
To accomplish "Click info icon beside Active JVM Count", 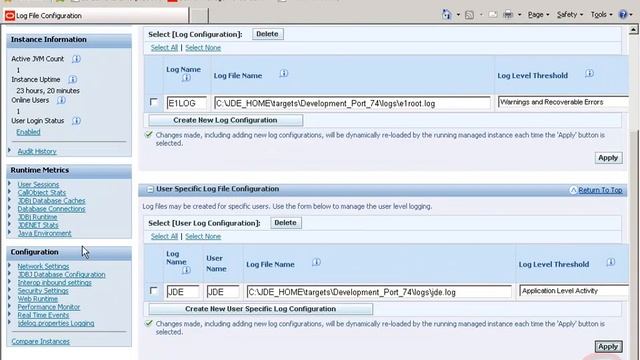I will pyautogui.click(x=76, y=59).
